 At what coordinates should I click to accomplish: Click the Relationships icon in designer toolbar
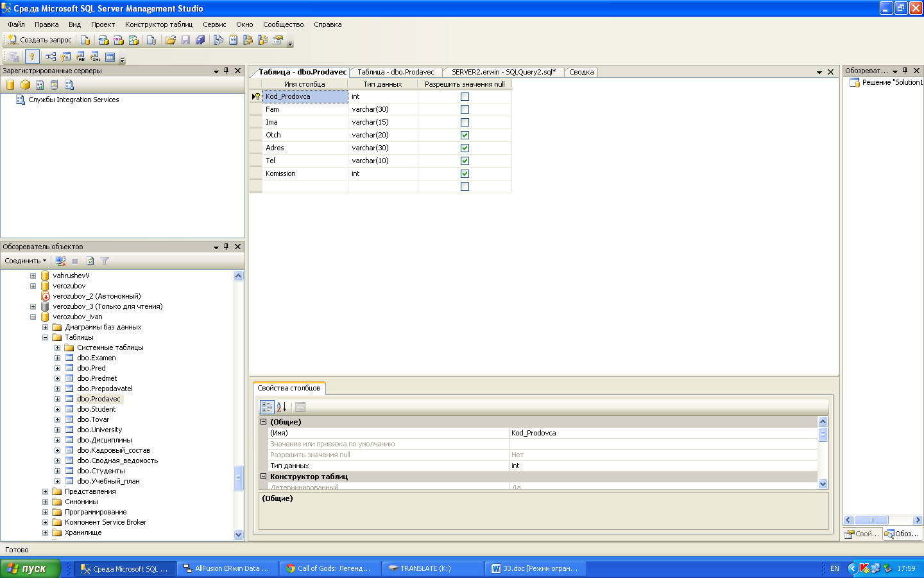point(51,57)
